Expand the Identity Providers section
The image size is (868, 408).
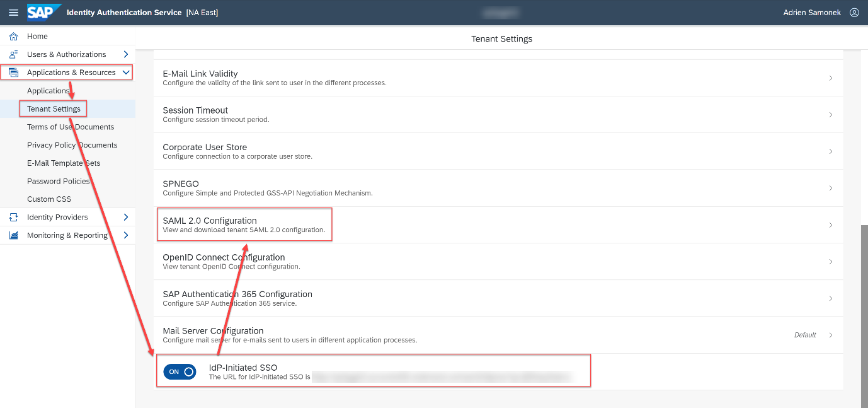pyautogui.click(x=126, y=217)
